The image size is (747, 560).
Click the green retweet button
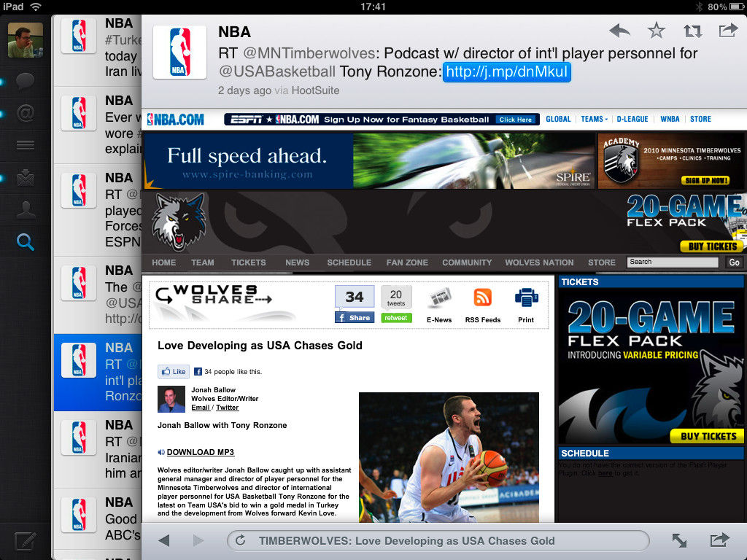click(x=396, y=318)
